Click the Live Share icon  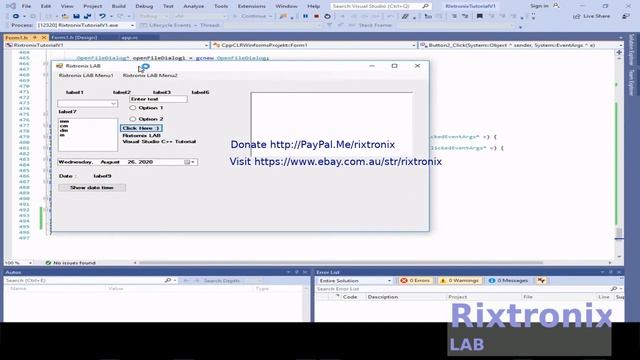point(576,16)
